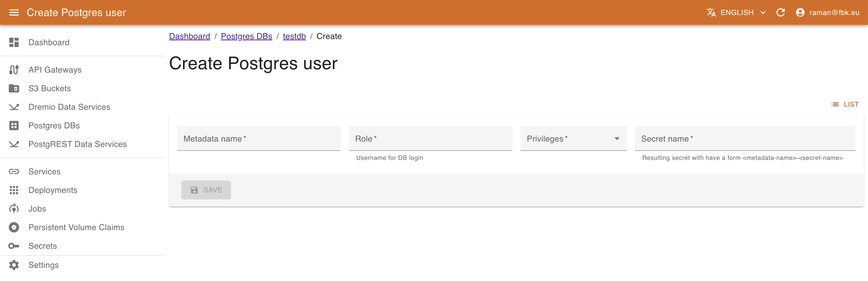Switch to the LIST view

click(844, 104)
